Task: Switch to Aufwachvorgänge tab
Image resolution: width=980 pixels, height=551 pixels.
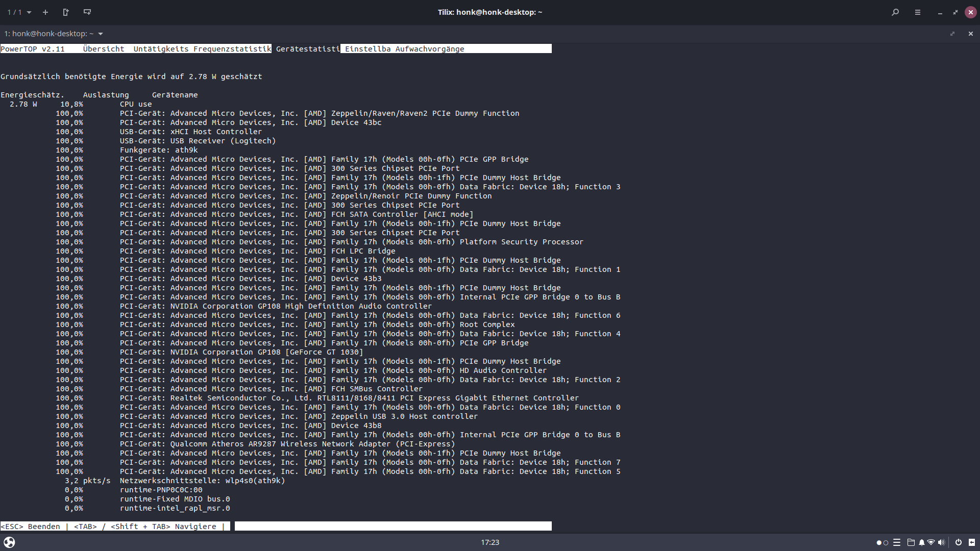Action: (x=430, y=49)
